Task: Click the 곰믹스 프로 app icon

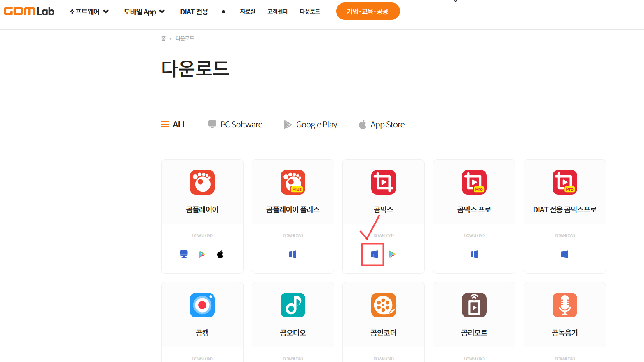Action: click(474, 182)
